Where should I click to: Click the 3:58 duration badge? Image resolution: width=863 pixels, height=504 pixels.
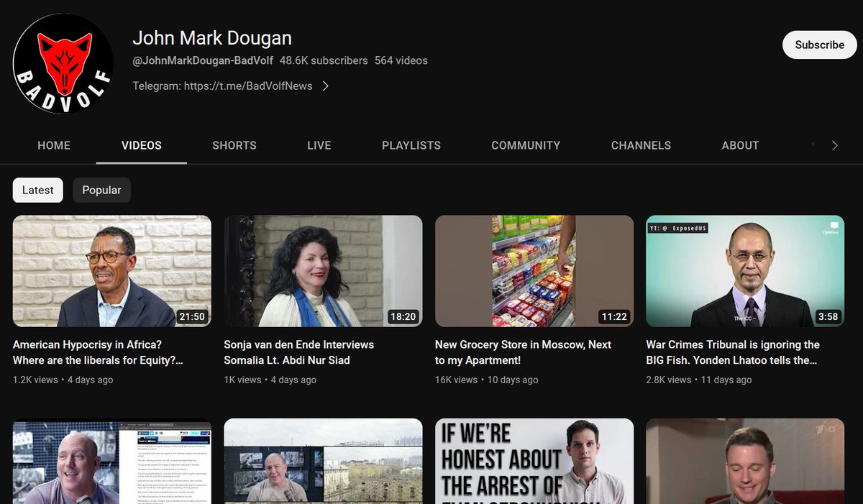(x=828, y=316)
